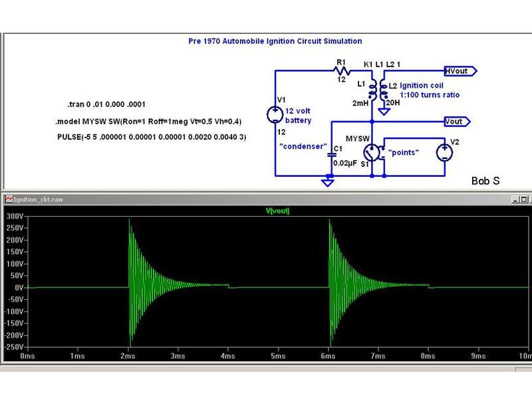Click the 8ms time axis label
This screenshot has height=399, width=532.
click(428, 356)
